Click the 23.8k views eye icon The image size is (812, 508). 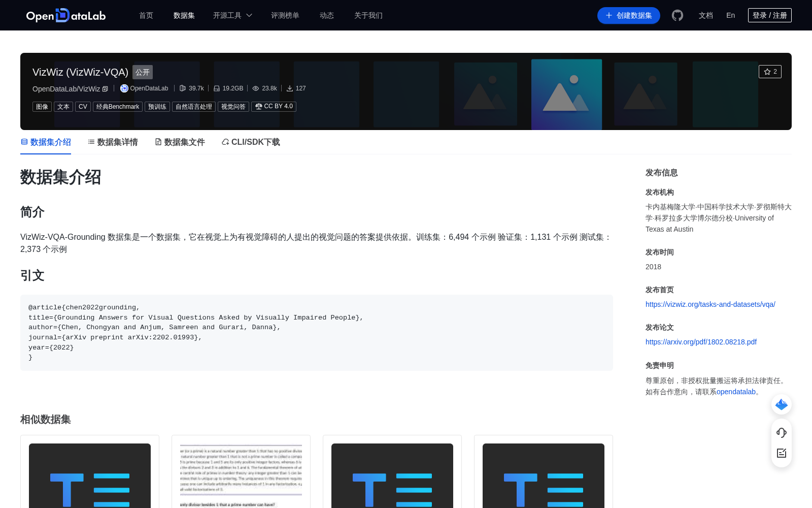256,88
